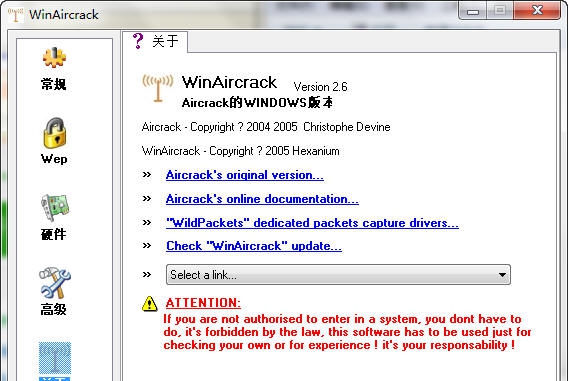Image resolution: width=568 pixels, height=381 pixels.
Task: Maximize the WinAircrack window
Action: click(500, 11)
